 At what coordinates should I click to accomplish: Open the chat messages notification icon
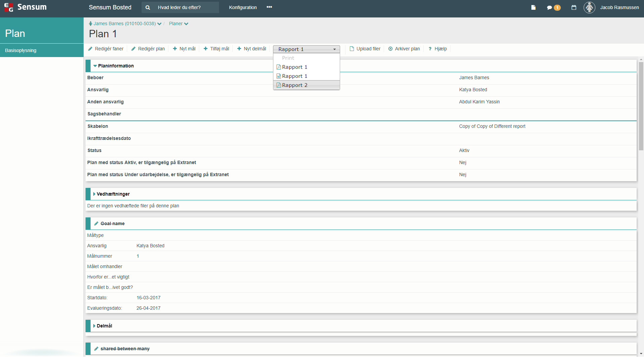coord(549,7)
